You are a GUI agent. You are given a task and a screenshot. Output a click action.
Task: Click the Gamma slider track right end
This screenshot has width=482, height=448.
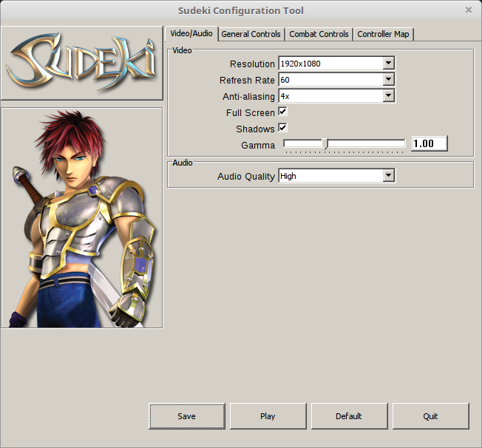pos(403,143)
